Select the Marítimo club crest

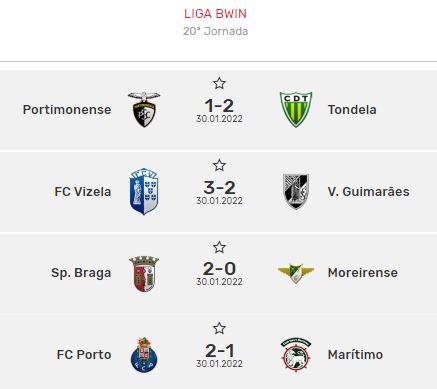(x=296, y=355)
